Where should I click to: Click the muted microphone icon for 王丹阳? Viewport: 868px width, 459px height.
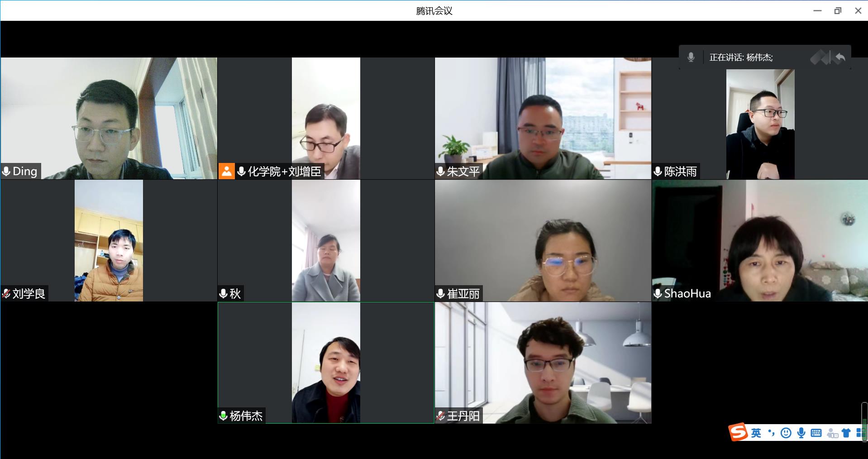click(x=441, y=416)
